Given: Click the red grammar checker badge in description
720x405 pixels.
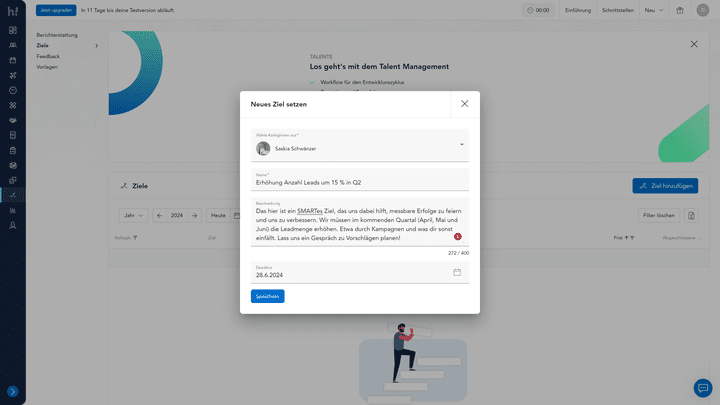Looking at the screenshot, I should [458, 236].
